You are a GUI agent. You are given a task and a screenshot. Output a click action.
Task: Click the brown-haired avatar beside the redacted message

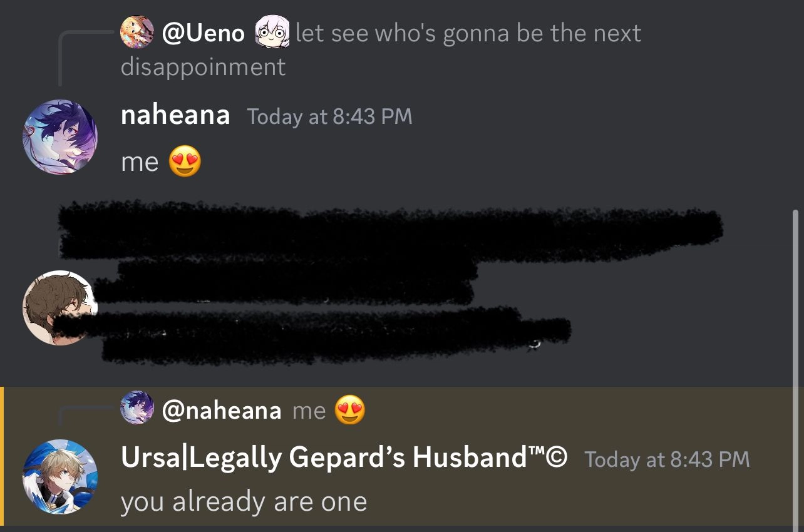coord(59,307)
